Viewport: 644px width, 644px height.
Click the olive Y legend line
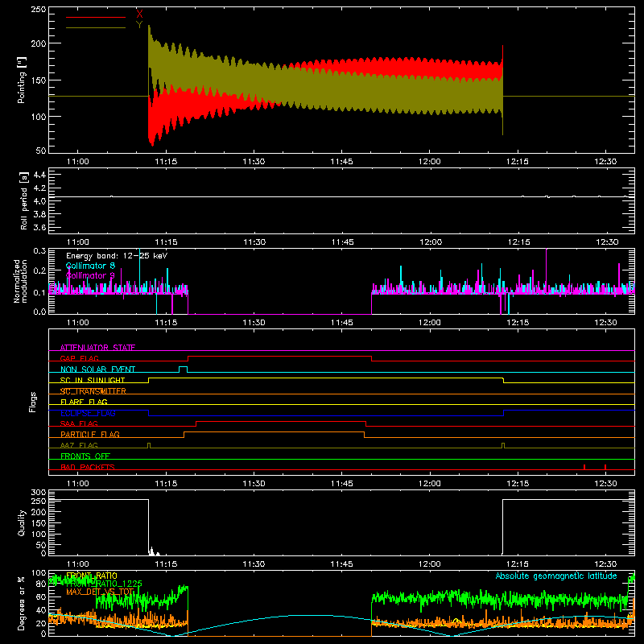click(x=96, y=28)
